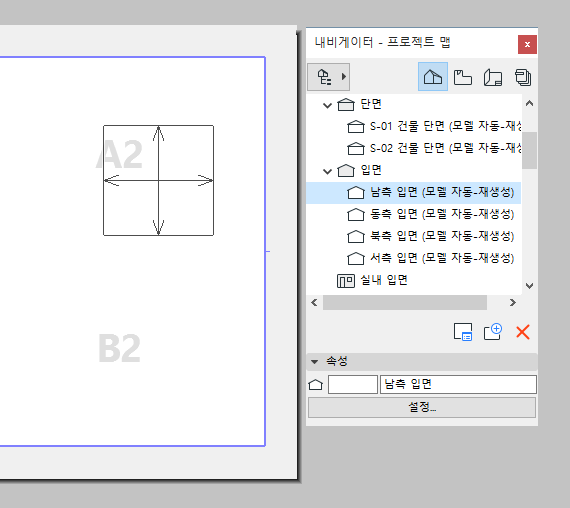Open the navigator project chooser dropdown
The height and width of the screenshot is (508, 570).
pos(328,77)
